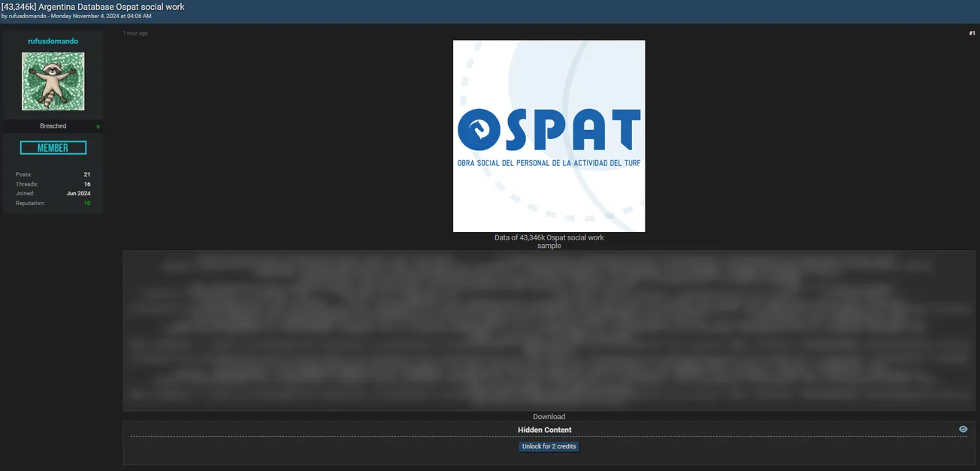Click the raccoon avatar image
Screen dimensions: 980x471
click(x=53, y=81)
